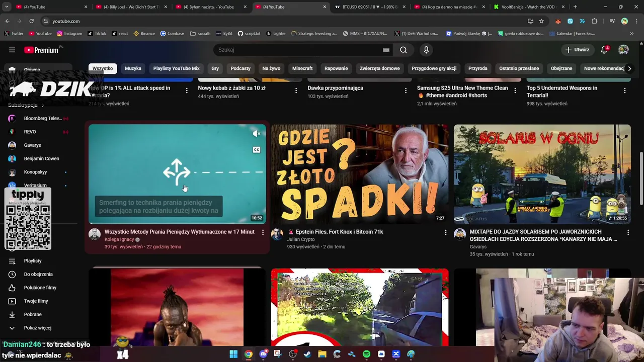The height and width of the screenshot is (362, 644).
Task: Open Konopskyy subscription channel
Action: click(38, 172)
